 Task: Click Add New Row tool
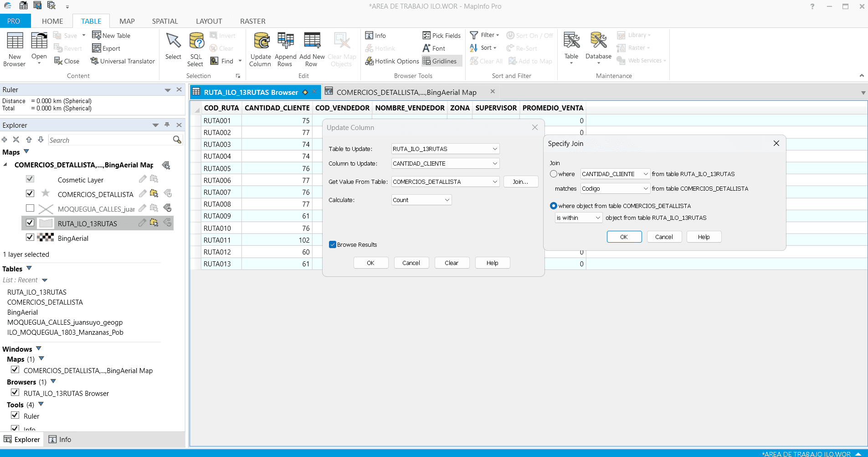312,49
